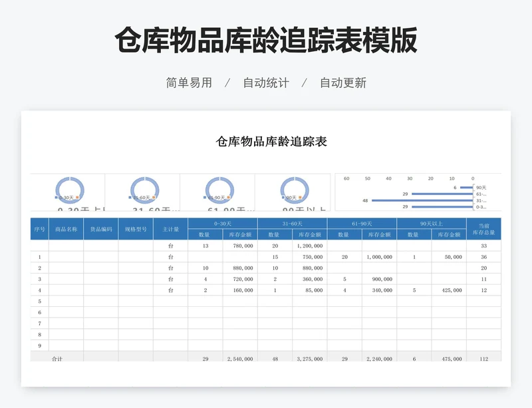This screenshot has height=408, width=532.
Task: Click the sheet title 仓库物品库龄追踪表
Action: pos(271,141)
